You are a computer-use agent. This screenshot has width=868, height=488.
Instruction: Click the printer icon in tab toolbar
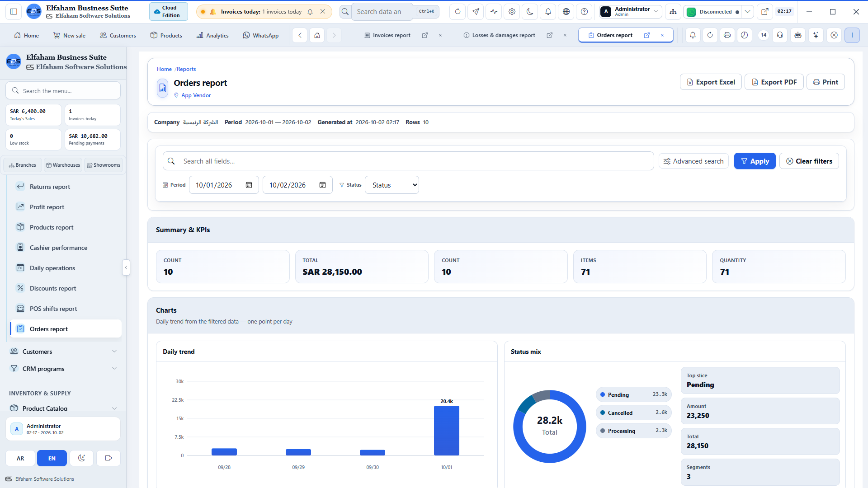pos(727,35)
